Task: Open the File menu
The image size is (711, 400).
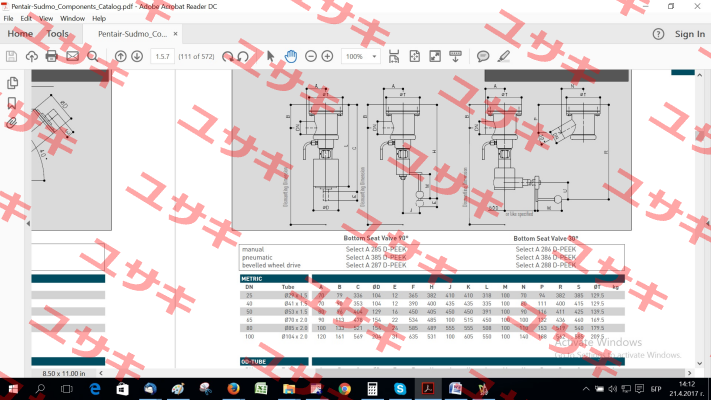Action: 8,19
